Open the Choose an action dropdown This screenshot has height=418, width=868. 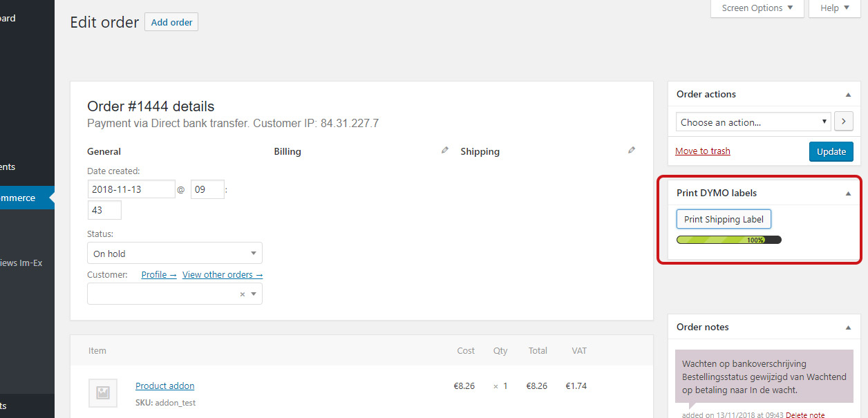(x=753, y=122)
